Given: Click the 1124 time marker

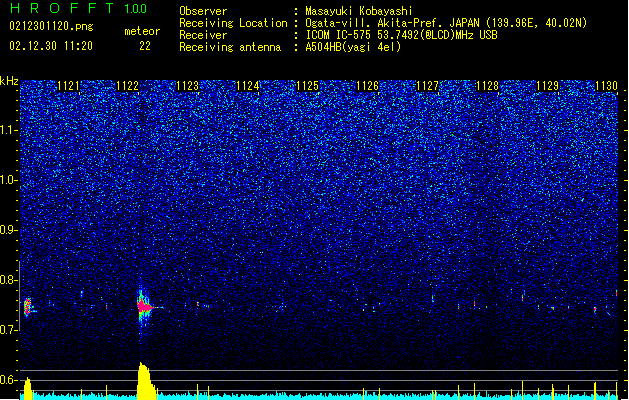Looking at the screenshot, I should coord(248,86).
